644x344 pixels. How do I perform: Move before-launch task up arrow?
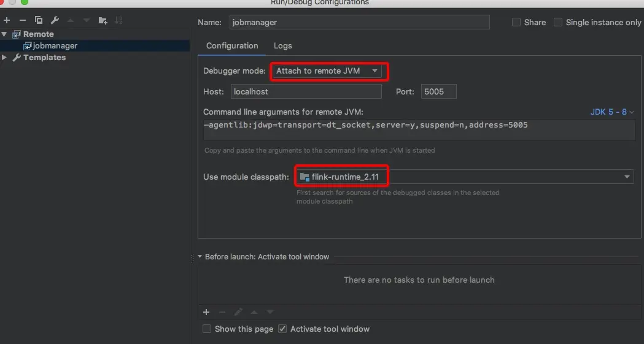click(254, 313)
